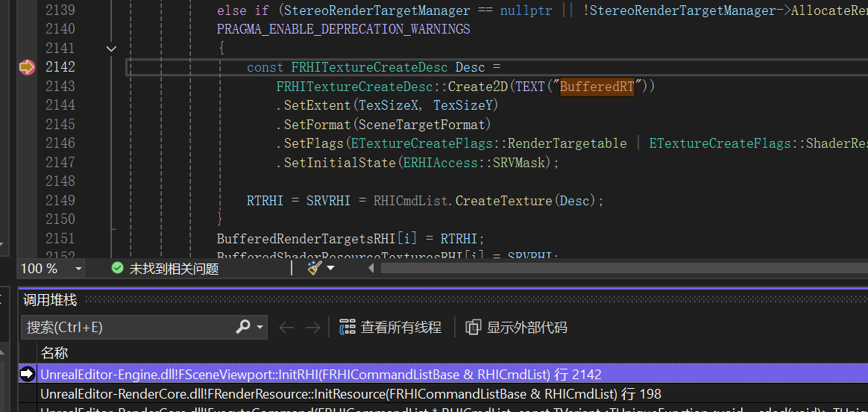Click the 名称 column header
This screenshot has width=868, height=412.
point(54,353)
